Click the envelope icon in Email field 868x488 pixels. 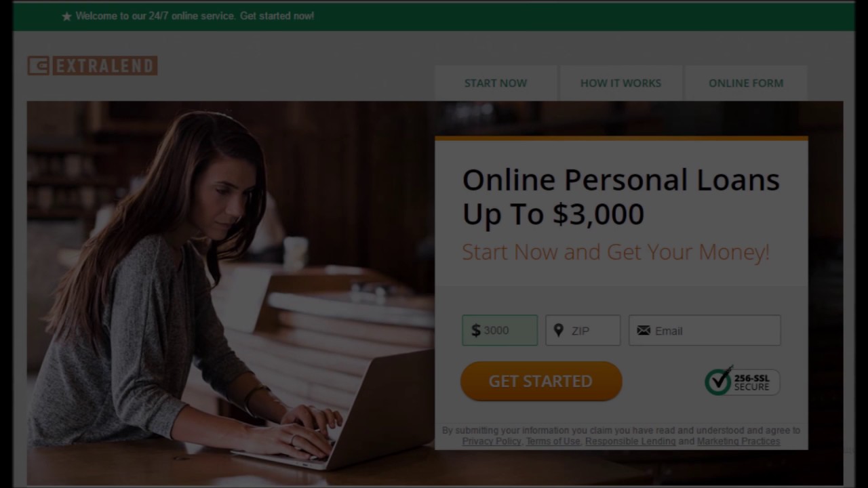coord(644,331)
